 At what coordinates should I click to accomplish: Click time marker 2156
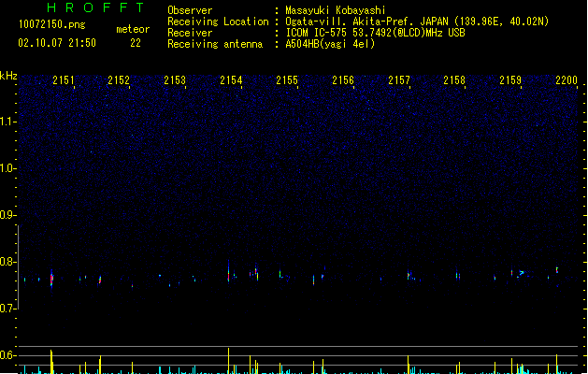coord(343,80)
